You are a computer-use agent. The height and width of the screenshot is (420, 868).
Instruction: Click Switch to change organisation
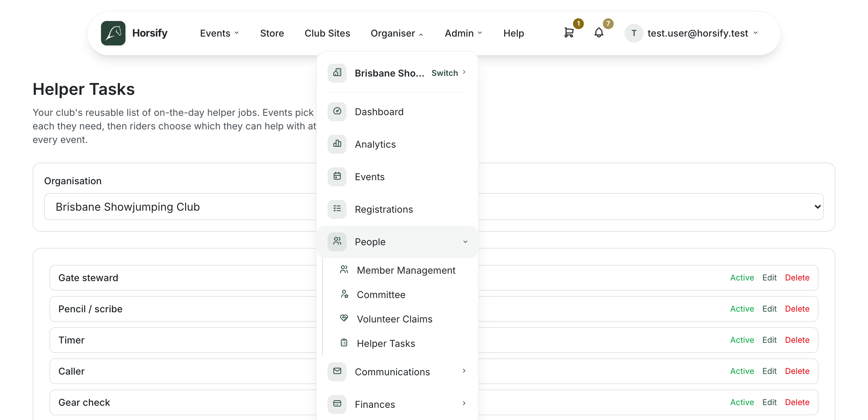[x=448, y=73]
